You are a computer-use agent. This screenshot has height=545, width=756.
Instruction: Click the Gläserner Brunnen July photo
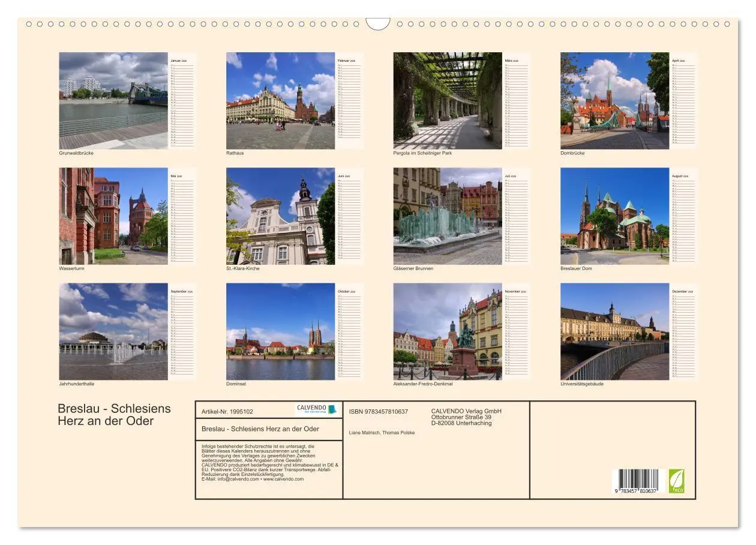pos(448,216)
